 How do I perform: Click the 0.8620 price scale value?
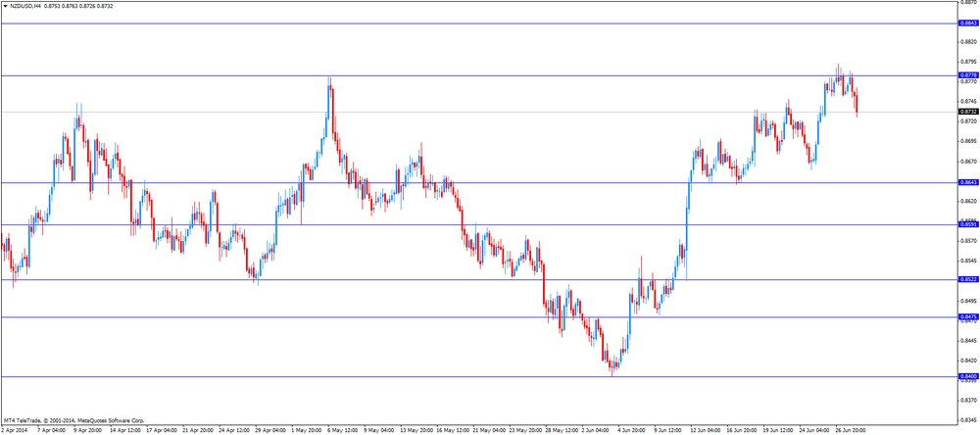968,201
